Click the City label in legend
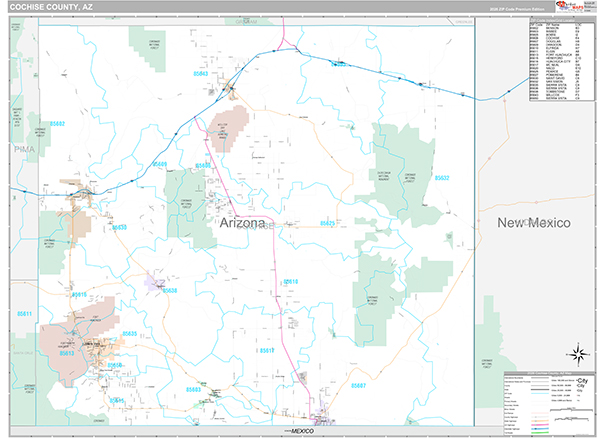 click(x=582, y=381)
